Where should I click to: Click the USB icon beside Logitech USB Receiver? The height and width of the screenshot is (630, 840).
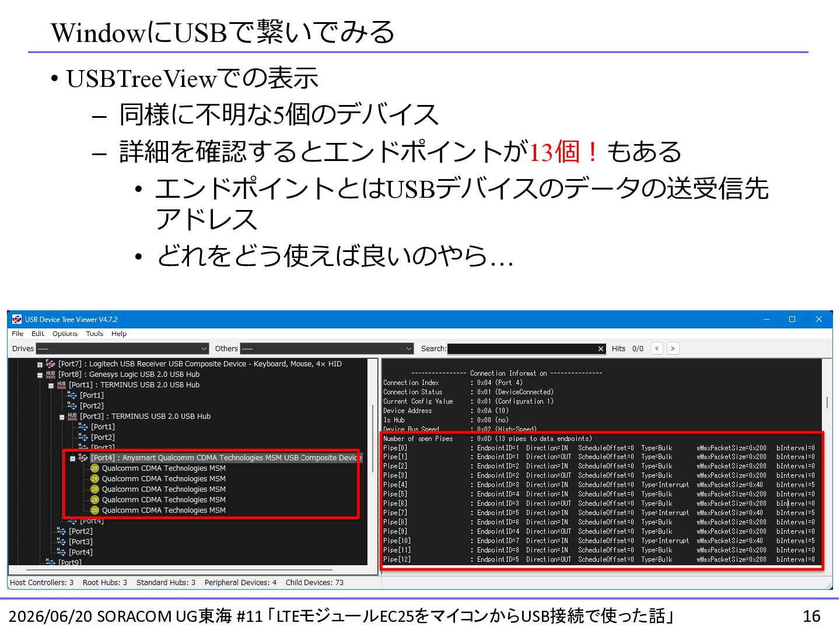tap(51, 364)
